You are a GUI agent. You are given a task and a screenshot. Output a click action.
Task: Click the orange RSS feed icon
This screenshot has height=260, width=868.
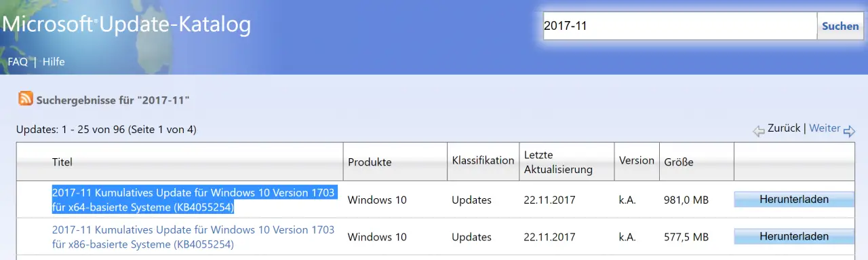[x=26, y=99]
